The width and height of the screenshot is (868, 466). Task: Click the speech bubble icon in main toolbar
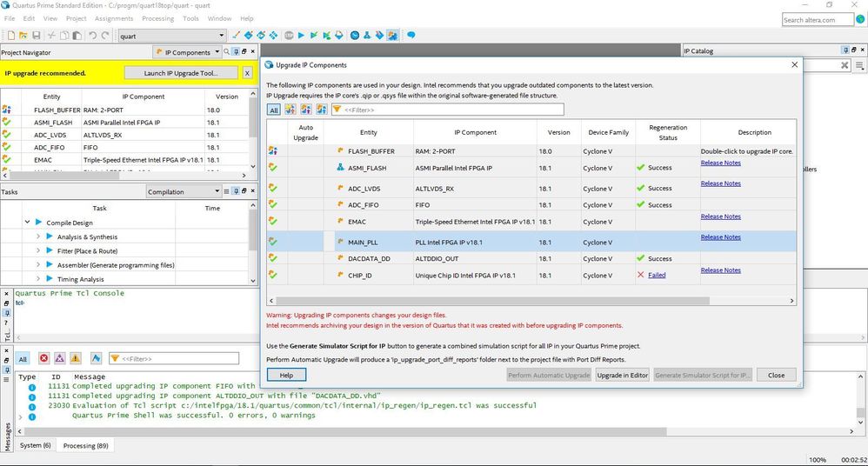pyautogui.click(x=411, y=36)
